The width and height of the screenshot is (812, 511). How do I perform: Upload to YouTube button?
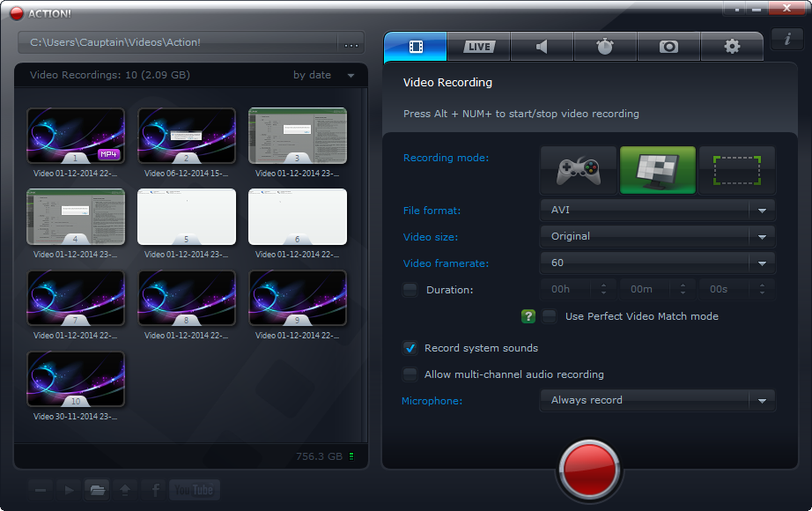pos(195,490)
